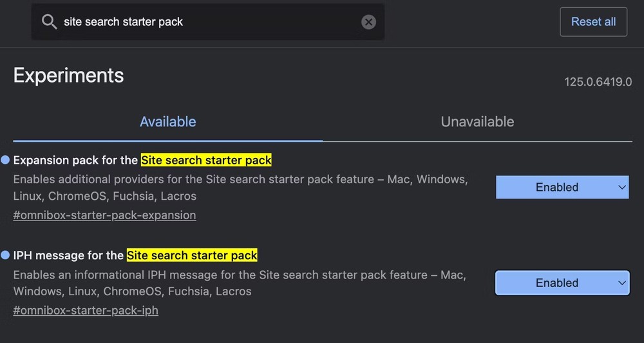Click chevron arrow on IPH message dropdown
Viewport: 644px width, 343px height.
(621, 282)
